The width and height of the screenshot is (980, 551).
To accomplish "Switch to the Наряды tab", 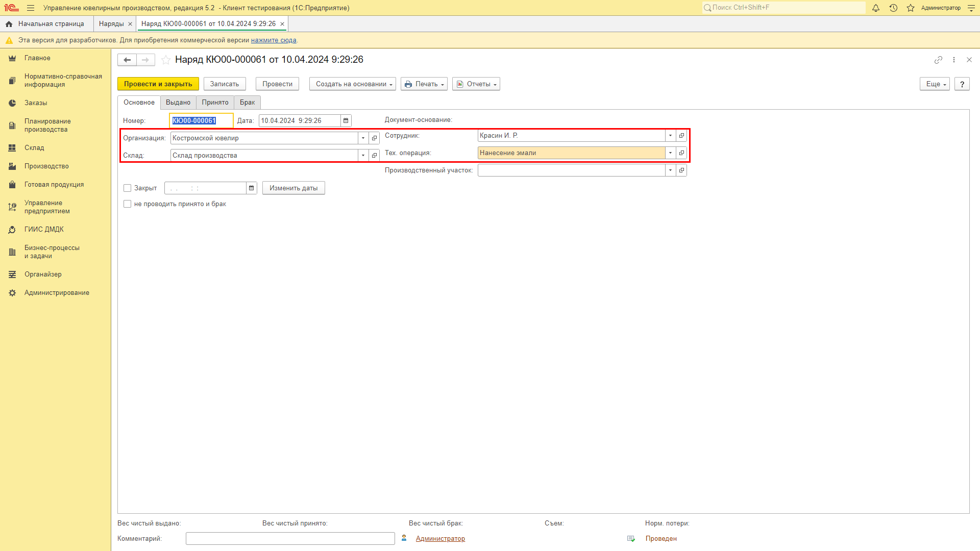I will pyautogui.click(x=111, y=24).
